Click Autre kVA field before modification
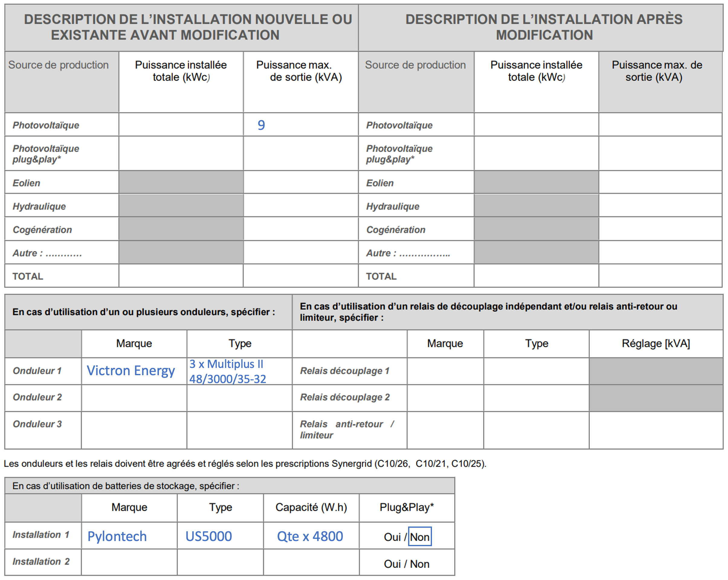Viewport: 728px width, 580px height. pos(301,252)
